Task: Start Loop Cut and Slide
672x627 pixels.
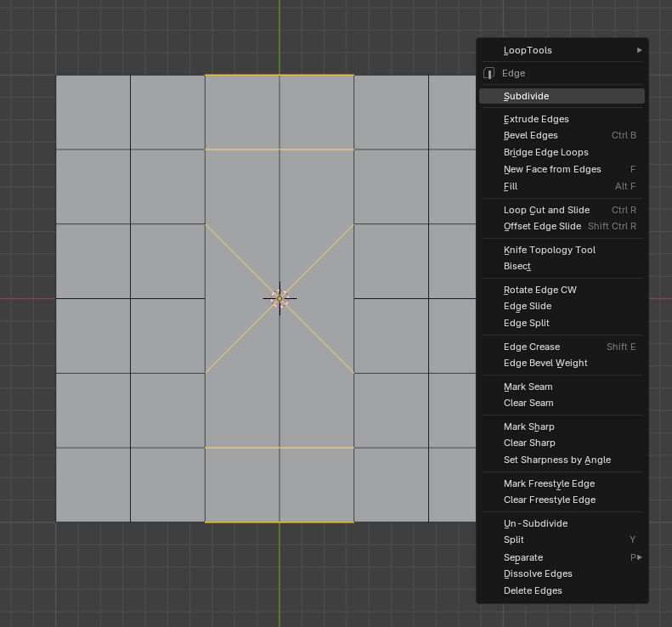Action: point(562,210)
